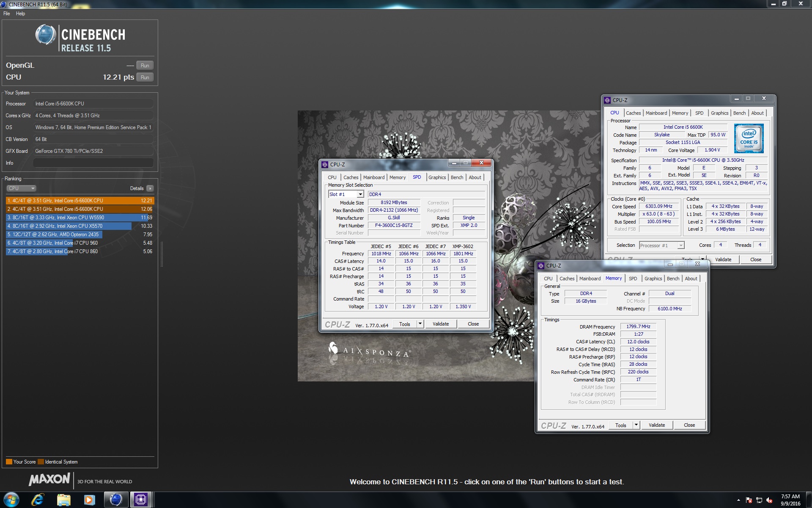
Task: Launch Internet Explorer from the taskbar
Action: 38,500
